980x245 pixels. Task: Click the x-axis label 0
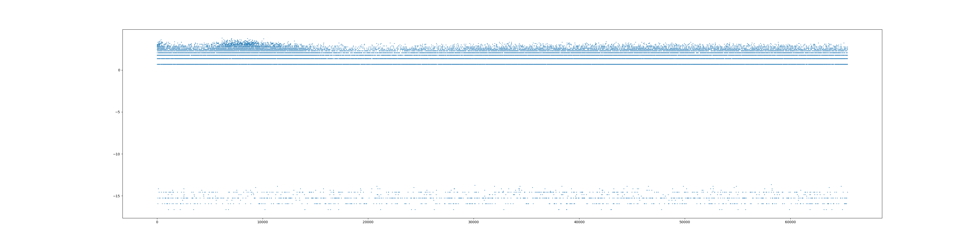pyautogui.click(x=157, y=222)
